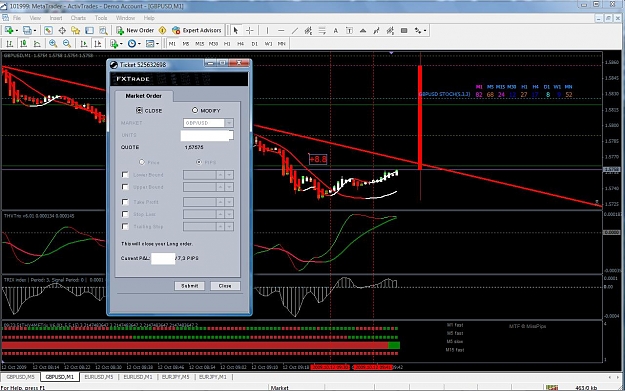Switch chart to bar chart icon
The width and height of the screenshot is (625, 391).
point(10,43)
